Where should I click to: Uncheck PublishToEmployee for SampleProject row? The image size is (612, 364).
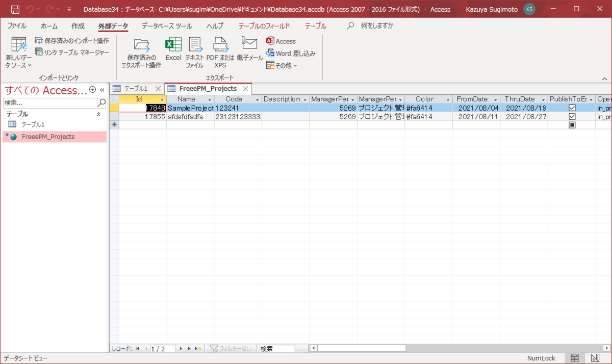click(x=572, y=108)
